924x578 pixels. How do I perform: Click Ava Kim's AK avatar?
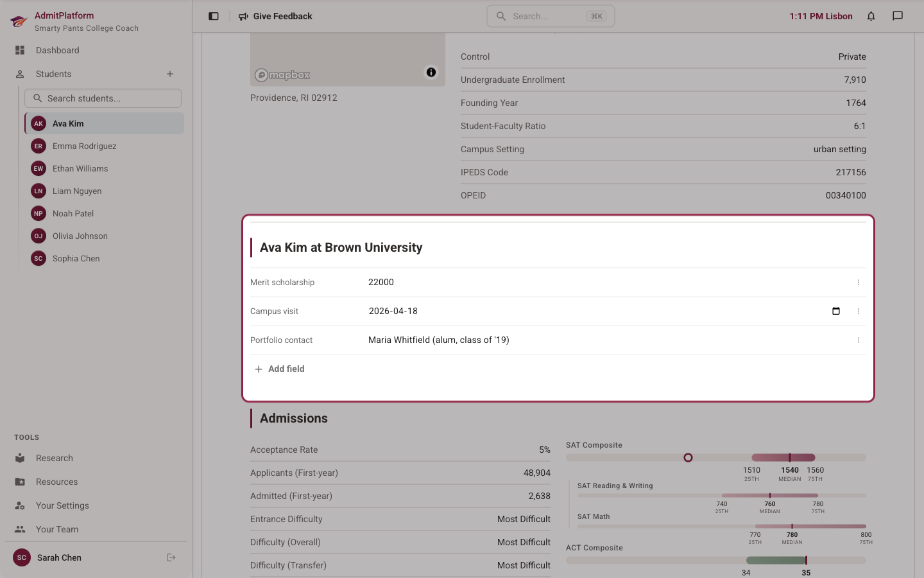click(x=38, y=123)
